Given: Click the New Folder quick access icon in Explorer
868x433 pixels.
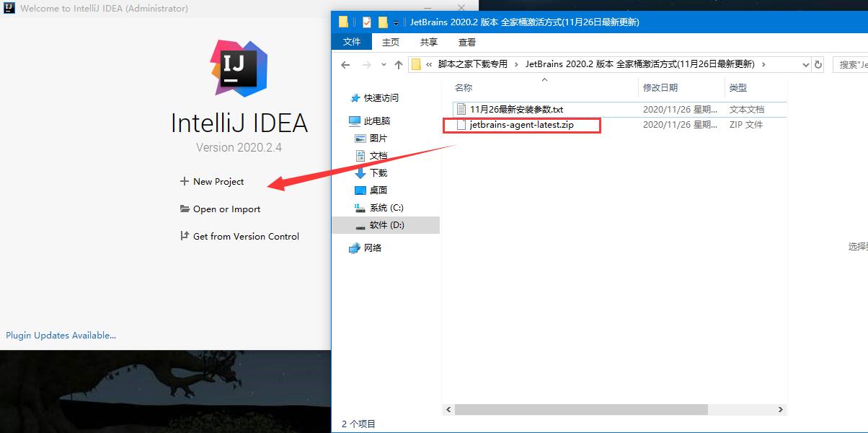Looking at the screenshot, I should click(x=383, y=22).
